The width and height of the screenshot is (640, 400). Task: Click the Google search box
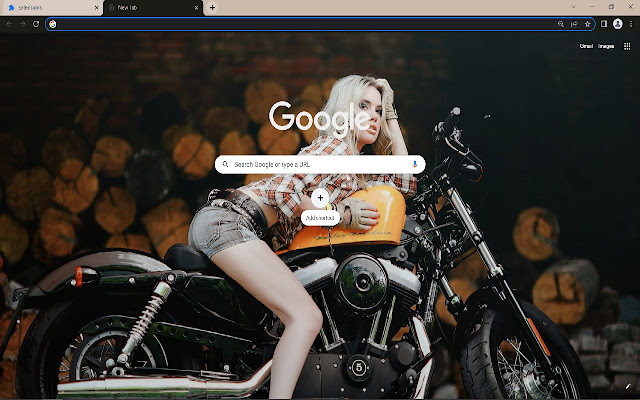pyautogui.click(x=320, y=164)
